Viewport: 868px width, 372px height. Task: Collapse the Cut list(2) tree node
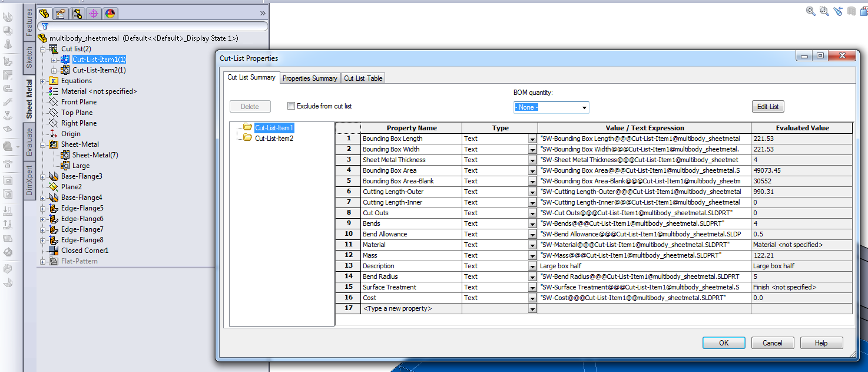pos(42,49)
